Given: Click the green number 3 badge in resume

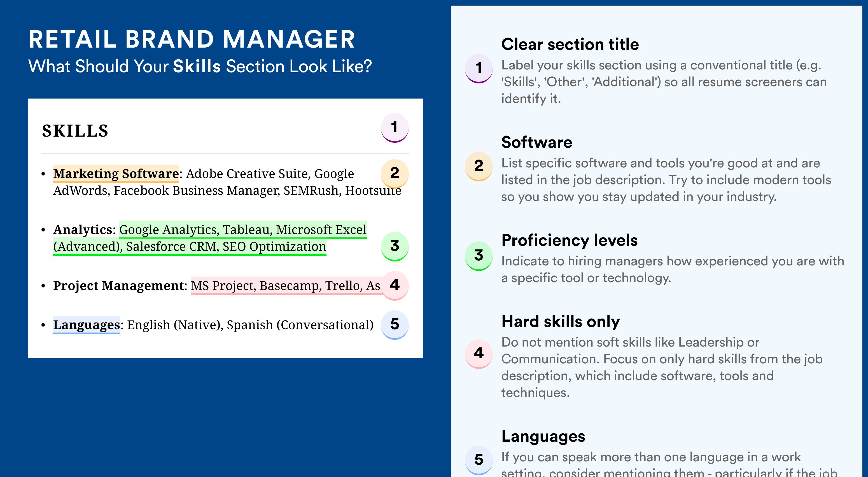Looking at the screenshot, I should (395, 246).
